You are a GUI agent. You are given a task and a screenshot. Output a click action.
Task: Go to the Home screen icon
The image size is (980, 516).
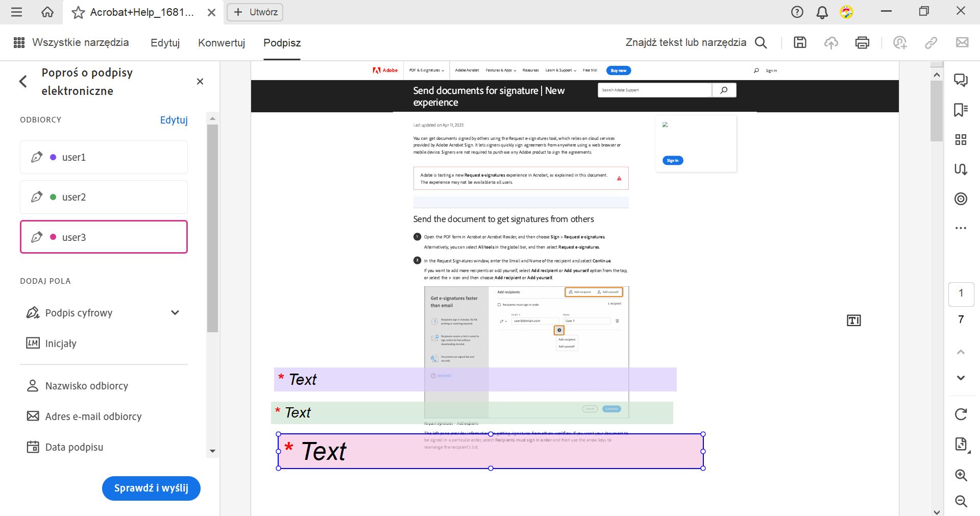click(47, 12)
